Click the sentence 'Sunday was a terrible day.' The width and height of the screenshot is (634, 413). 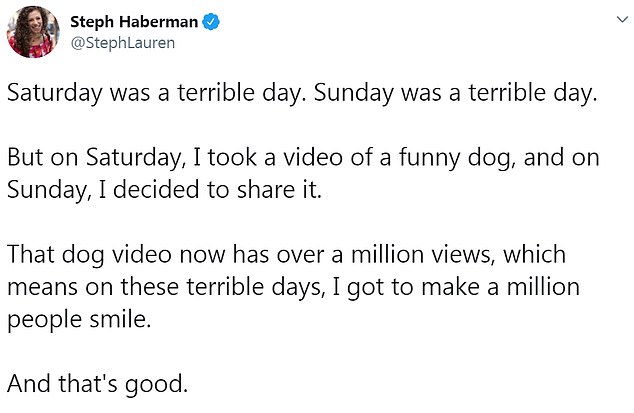click(x=455, y=93)
